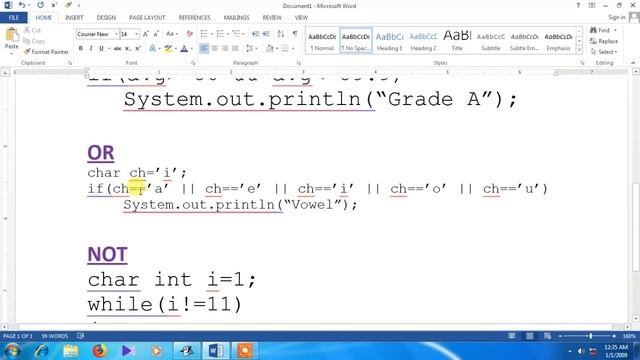Decrease paragraph indent

click(x=256, y=34)
